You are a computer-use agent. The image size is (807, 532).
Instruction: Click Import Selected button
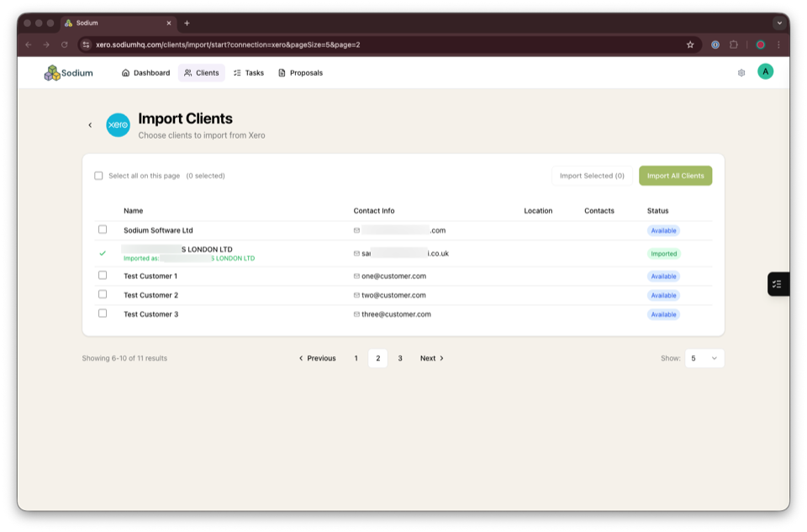(x=591, y=176)
